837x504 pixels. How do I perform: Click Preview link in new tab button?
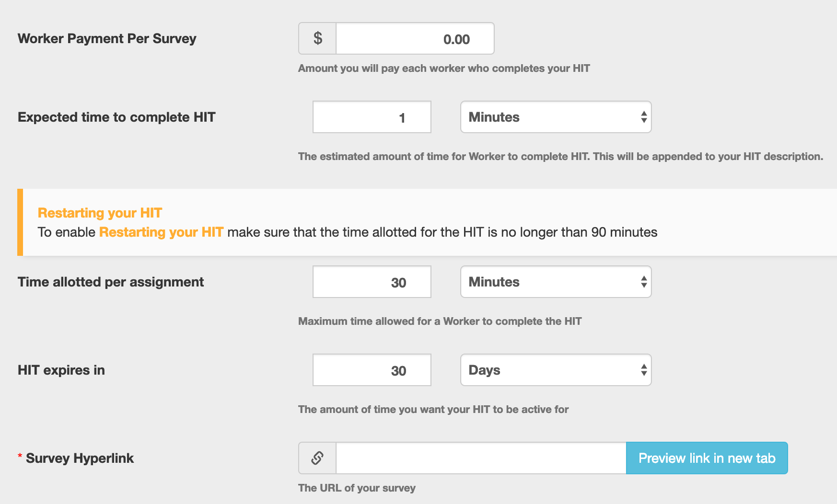707,458
